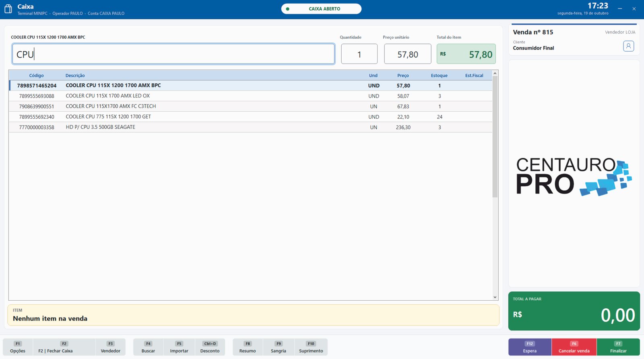Click the product list vertical scrollbar thumb
This screenshot has width=644, height=359.
point(495,137)
